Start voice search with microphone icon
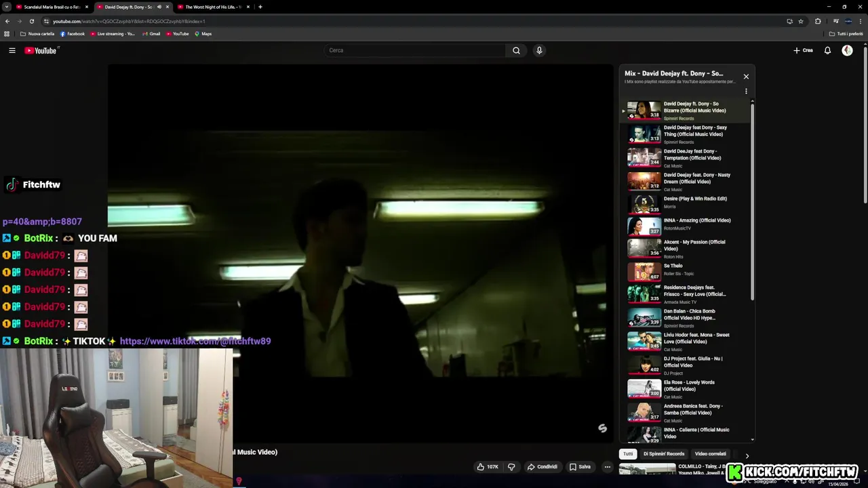868x488 pixels. coord(539,50)
